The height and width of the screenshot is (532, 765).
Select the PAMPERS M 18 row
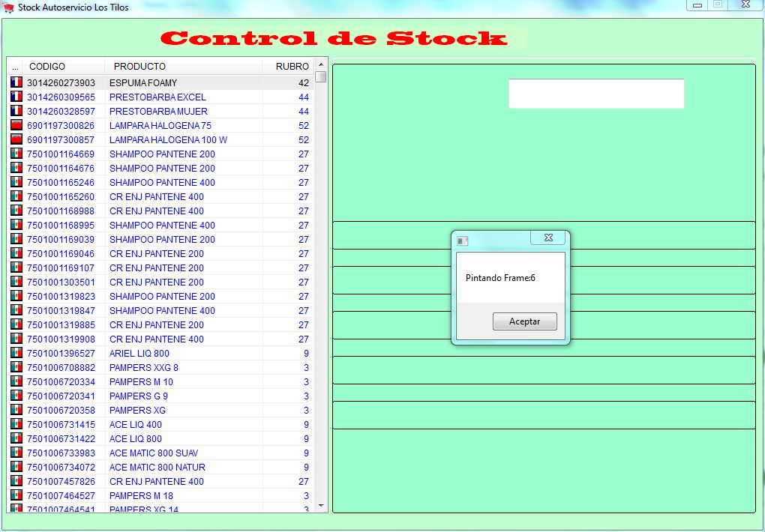[x=141, y=495]
